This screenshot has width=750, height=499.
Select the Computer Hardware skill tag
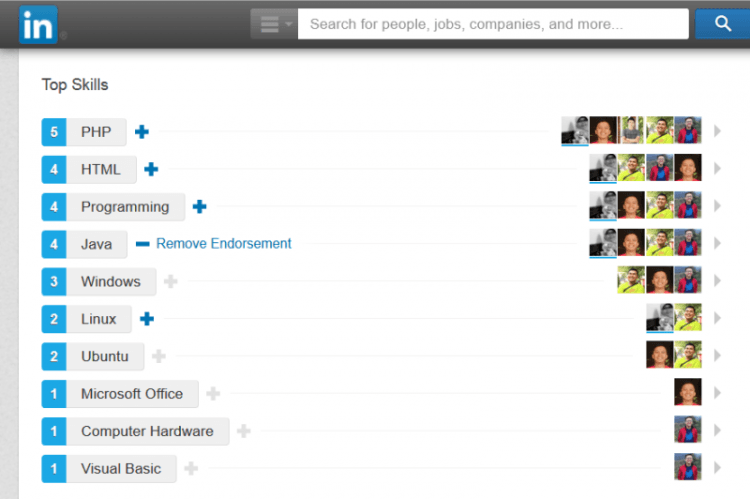click(x=135, y=431)
